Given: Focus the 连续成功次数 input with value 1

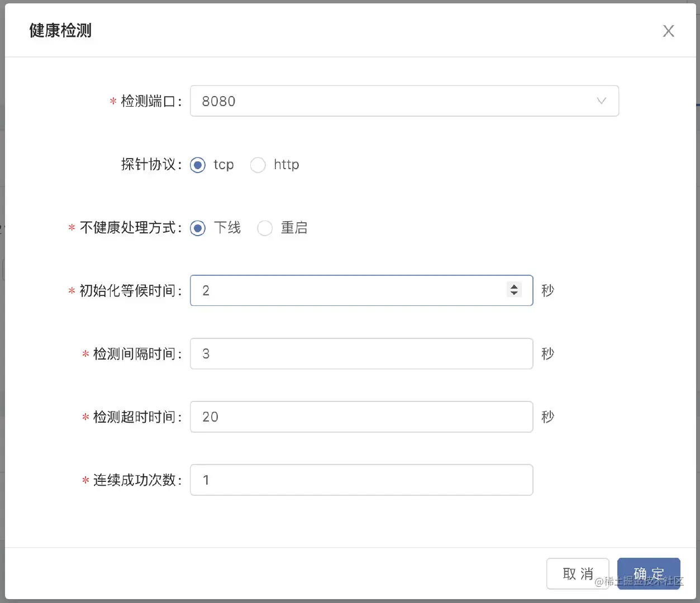Looking at the screenshot, I should tap(361, 480).
